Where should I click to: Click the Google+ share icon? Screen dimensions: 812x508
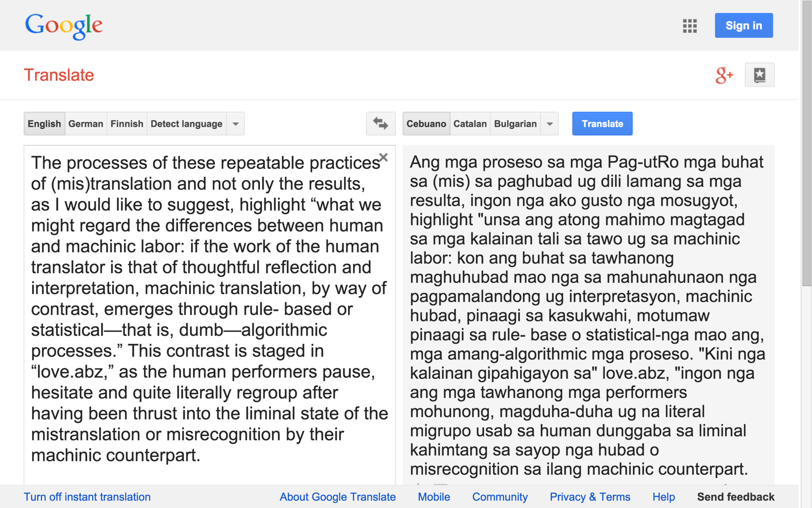(x=724, y=75)
